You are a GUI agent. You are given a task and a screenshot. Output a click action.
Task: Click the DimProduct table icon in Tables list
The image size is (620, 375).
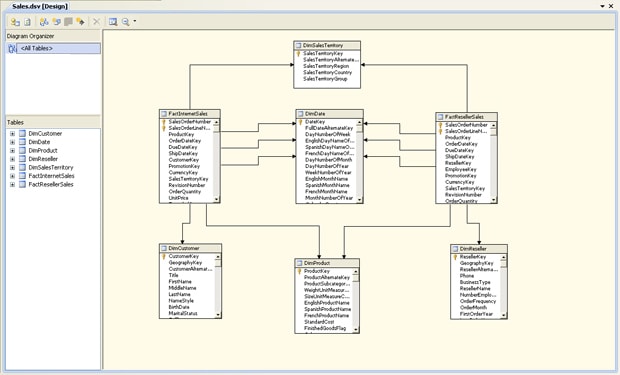coord(23,151)
